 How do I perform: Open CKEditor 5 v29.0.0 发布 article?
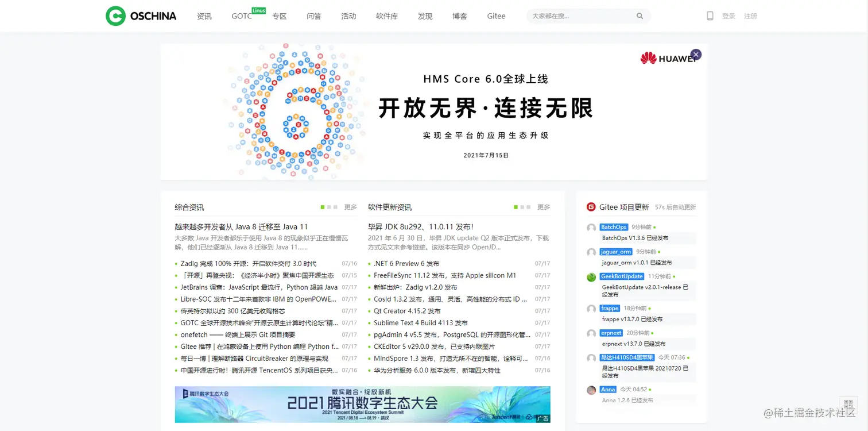(434, 347)
